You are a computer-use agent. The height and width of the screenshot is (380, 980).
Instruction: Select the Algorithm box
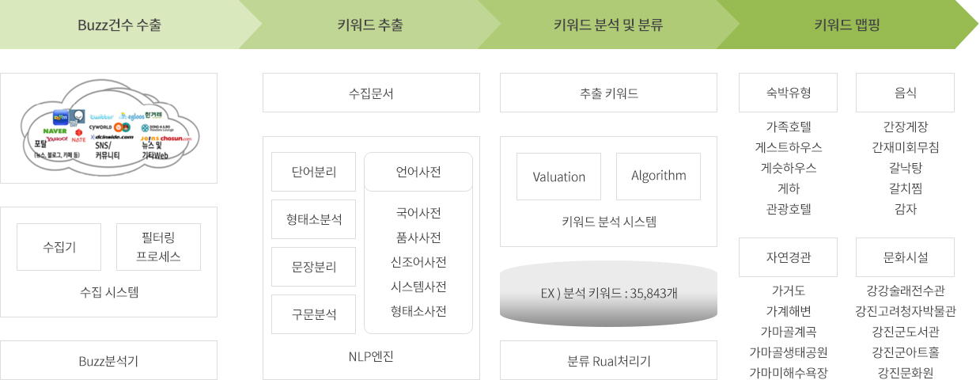(658, 176)
